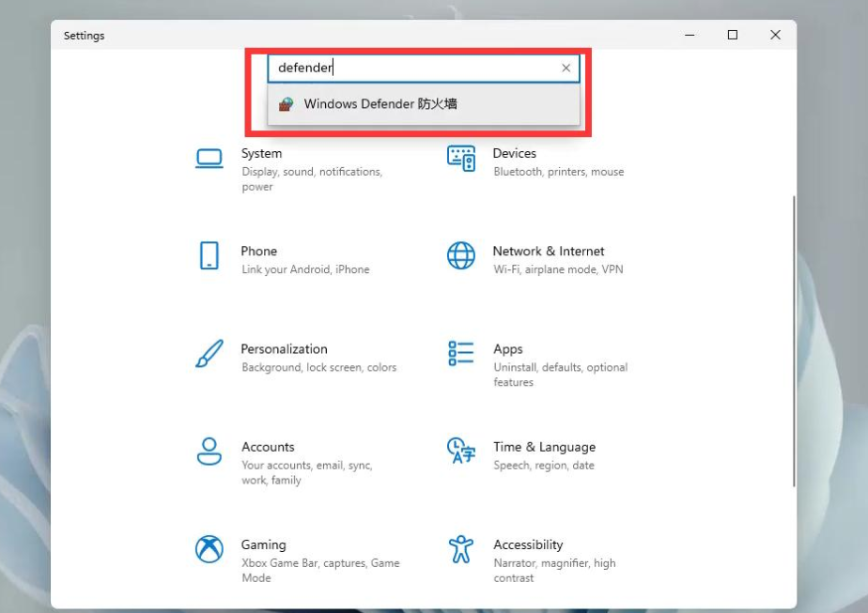Click into the defender search field
This screenshot has height=613, width=868.
click(x=413, y=68)
